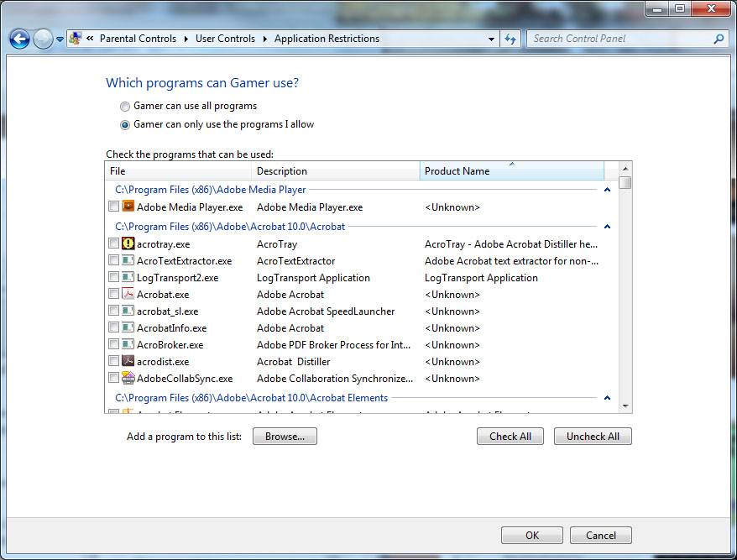Click the list scrollbar down arrow
The image size is (737, 560).
(x=625, y=406)
